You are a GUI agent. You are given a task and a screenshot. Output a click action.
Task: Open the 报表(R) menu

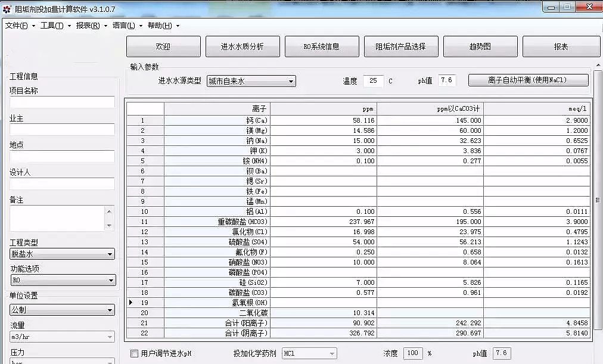click(87, 26)
